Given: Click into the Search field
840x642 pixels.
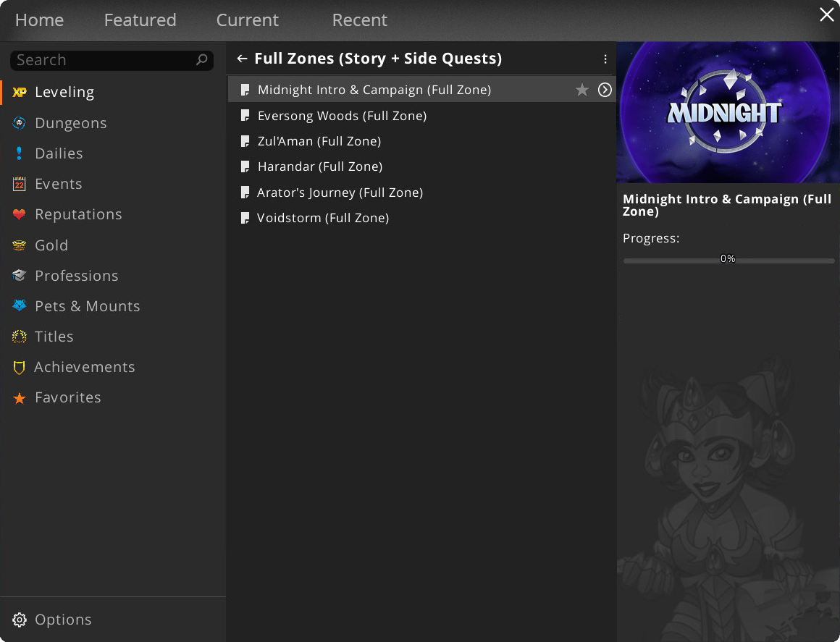Looking at the screenshot, I should click(112, 60).
